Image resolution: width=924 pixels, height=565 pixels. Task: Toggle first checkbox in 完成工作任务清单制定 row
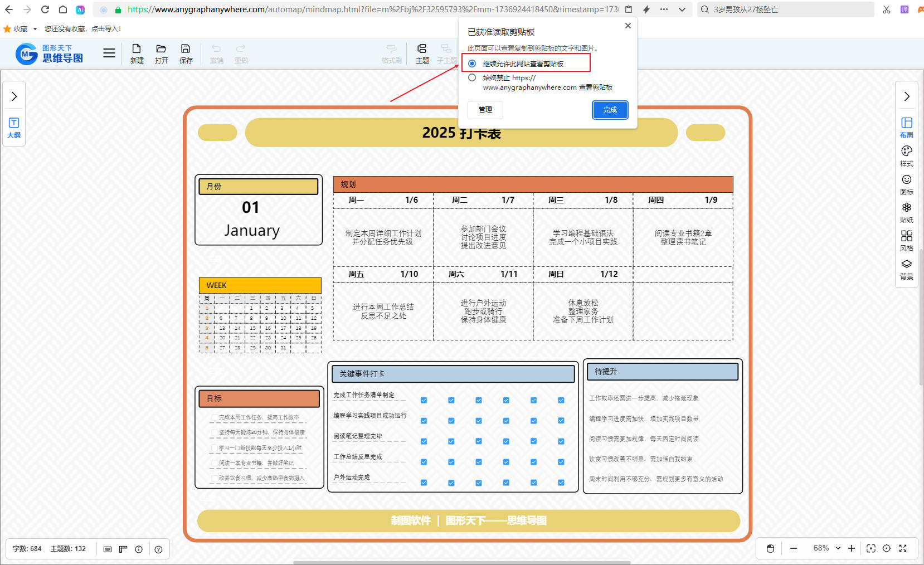click(x=424, y=400)
